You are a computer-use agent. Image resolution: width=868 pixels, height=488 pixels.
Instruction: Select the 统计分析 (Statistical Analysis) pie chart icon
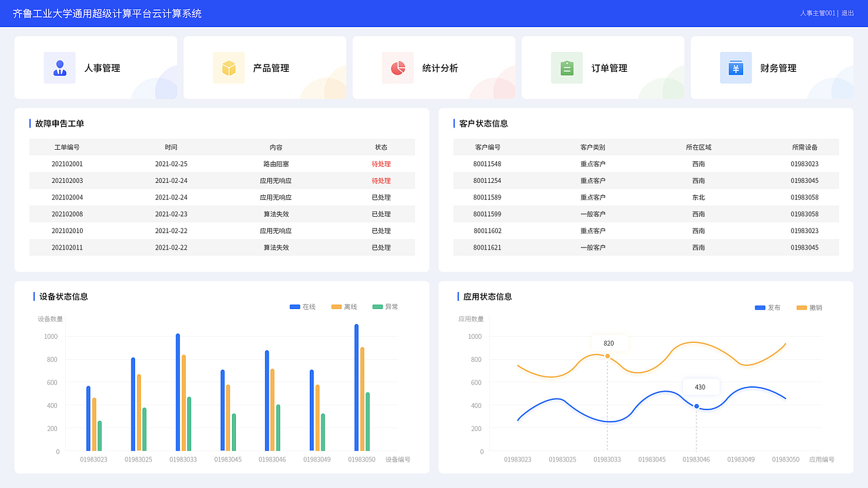click(x=398, y=67)
